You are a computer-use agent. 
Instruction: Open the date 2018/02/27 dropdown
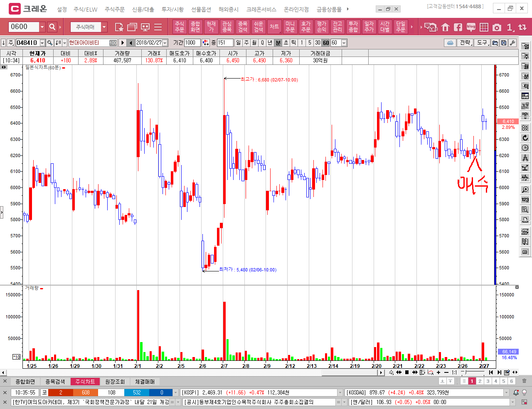pyautogui.click(x=165, y=43)
